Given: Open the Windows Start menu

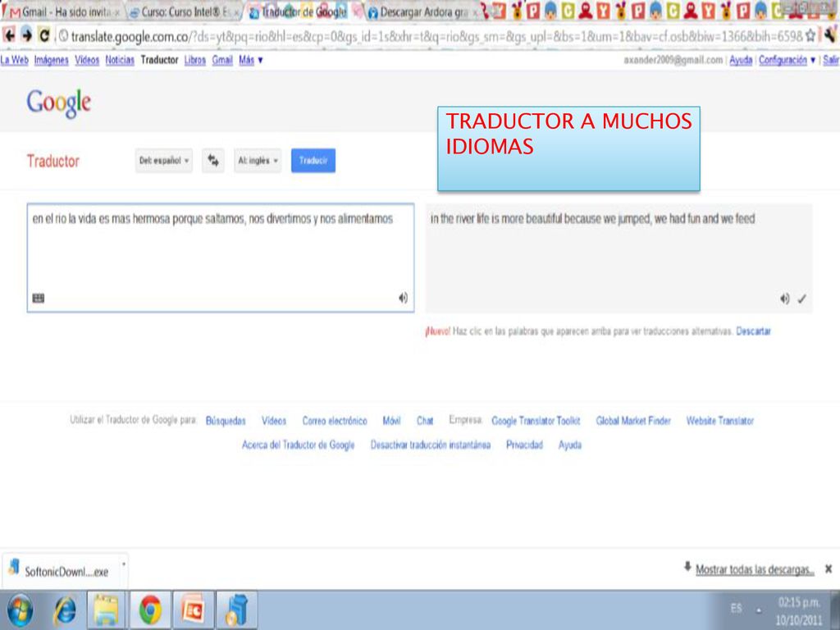Looking at the screenshot, I should pyautogui.click(x=20, y=610).
